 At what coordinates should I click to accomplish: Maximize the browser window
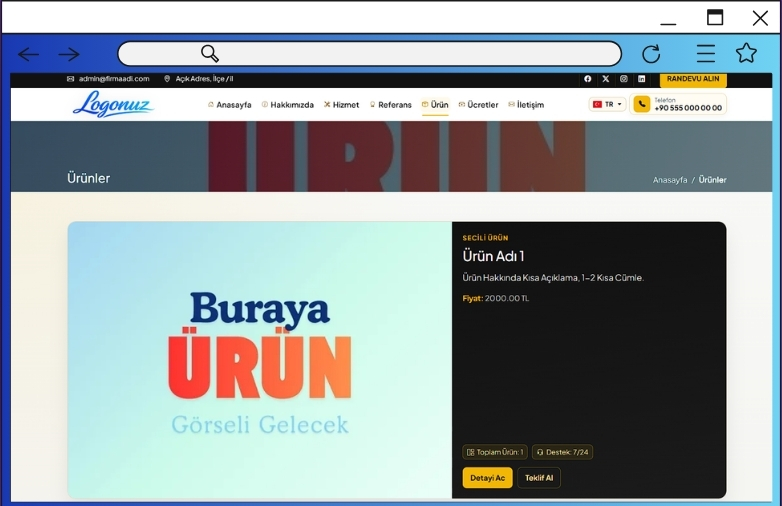715,17
